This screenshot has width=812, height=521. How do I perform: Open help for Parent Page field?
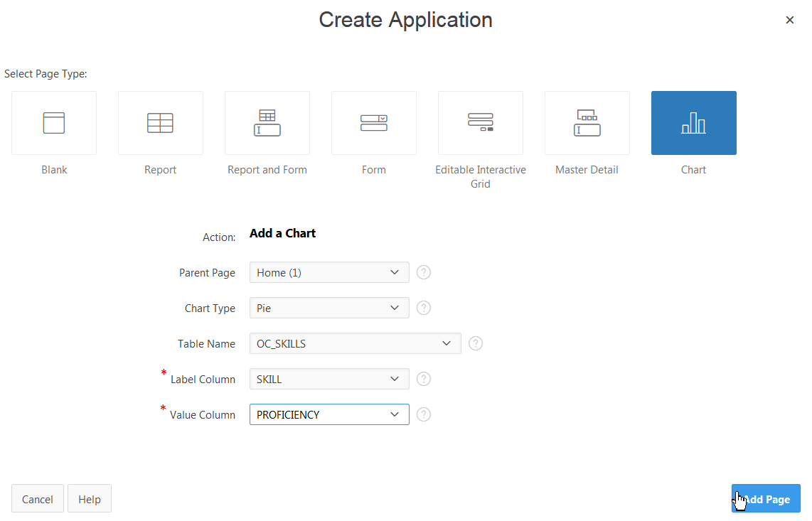point(423,272)
